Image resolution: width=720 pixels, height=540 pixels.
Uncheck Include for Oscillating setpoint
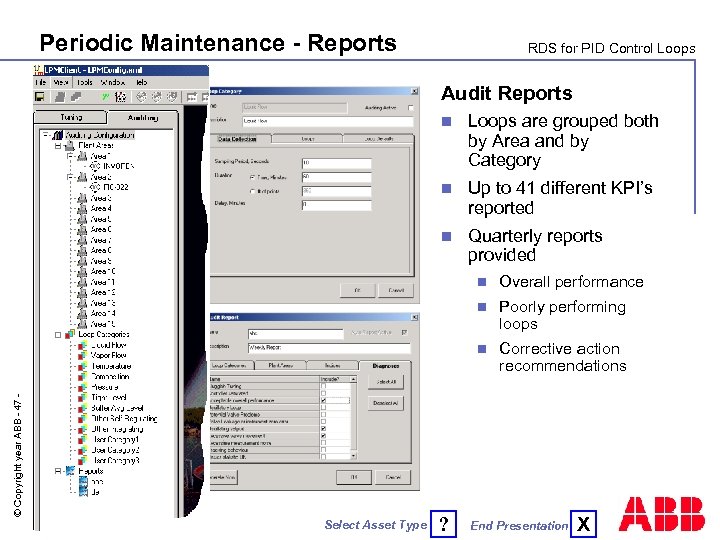coord(323,428)
